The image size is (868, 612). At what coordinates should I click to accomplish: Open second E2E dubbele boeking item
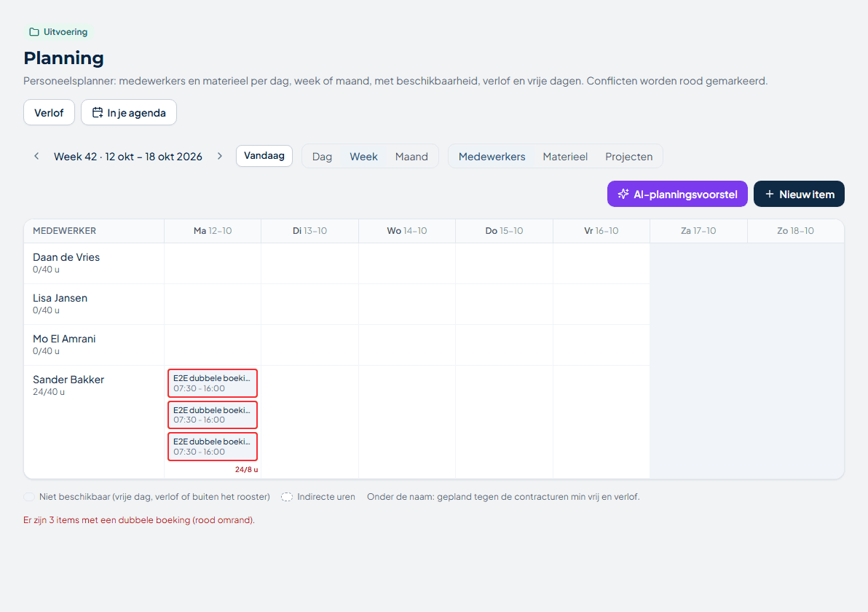click(213, 415)
